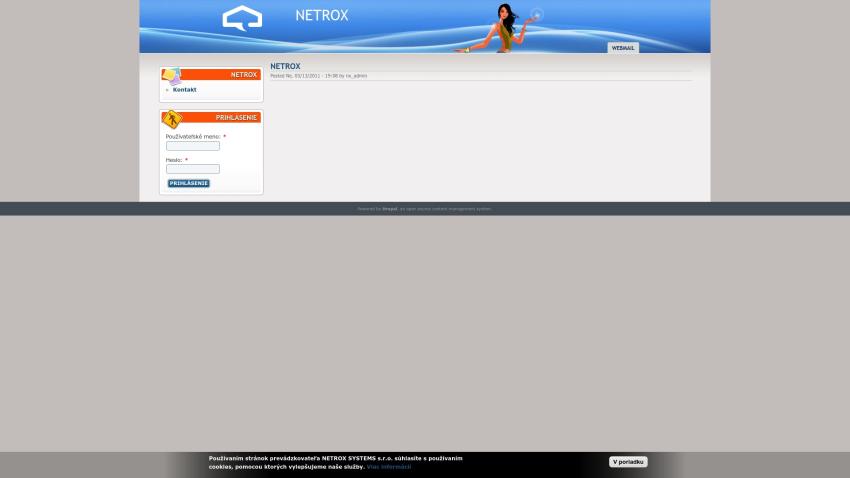Click the NETROX house logo icon
This screenshot has height=478, width=850.
point(242,18)
